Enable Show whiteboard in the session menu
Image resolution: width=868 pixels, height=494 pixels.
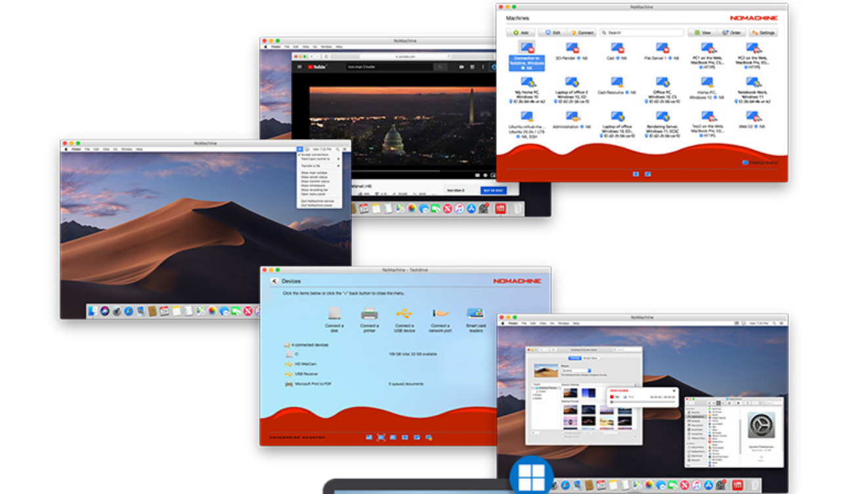[x=313, y=186]
